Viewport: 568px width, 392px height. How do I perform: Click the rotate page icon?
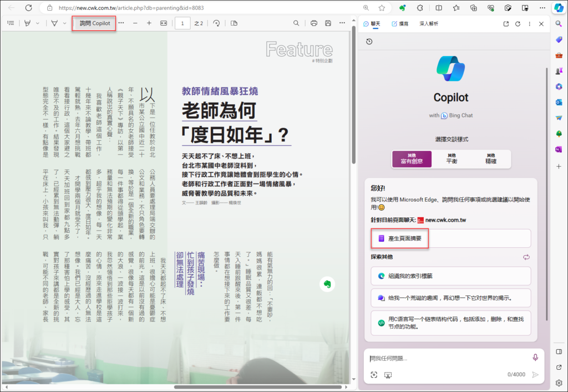(x=216, y=23)
